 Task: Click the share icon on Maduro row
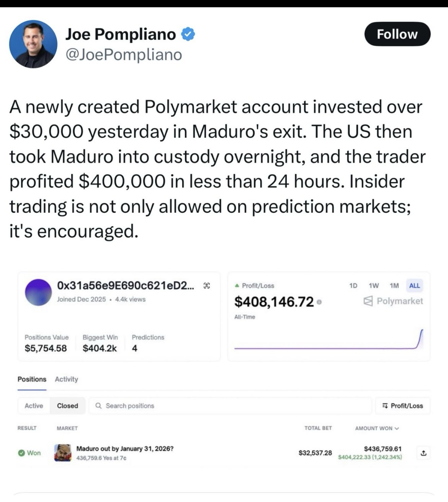click(x=423, y=453)
